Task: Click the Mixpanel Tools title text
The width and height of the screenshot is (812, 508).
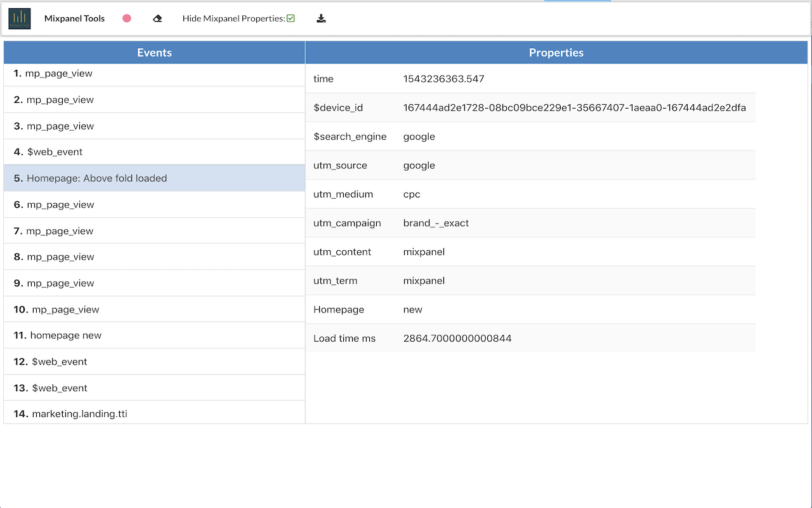Action: (75, 18)
